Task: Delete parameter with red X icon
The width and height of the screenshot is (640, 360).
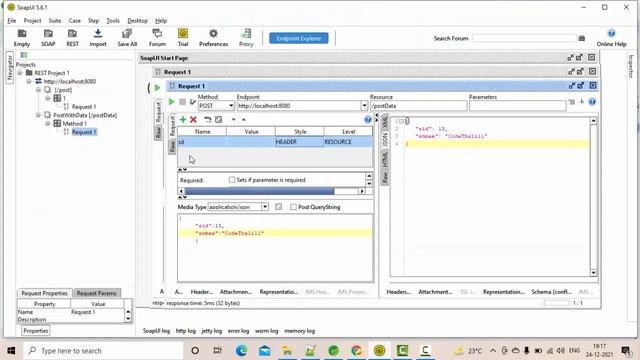Action: tap(193, 120)
